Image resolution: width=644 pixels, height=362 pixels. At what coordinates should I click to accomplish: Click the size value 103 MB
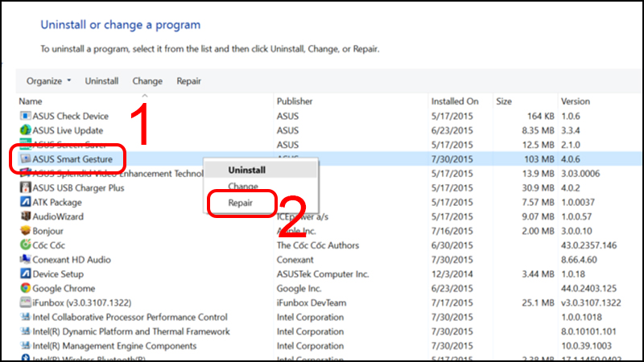click(x=539, y=159)
